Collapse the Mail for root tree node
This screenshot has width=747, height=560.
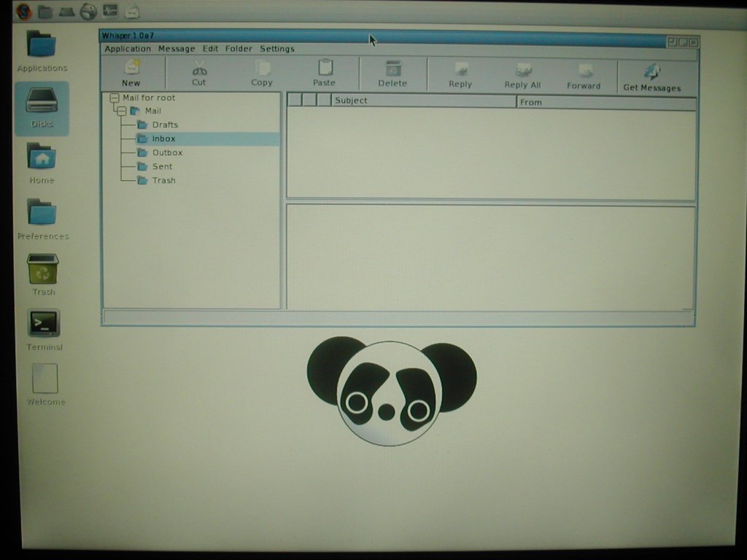pyautogui.click(x=115, y=98)
